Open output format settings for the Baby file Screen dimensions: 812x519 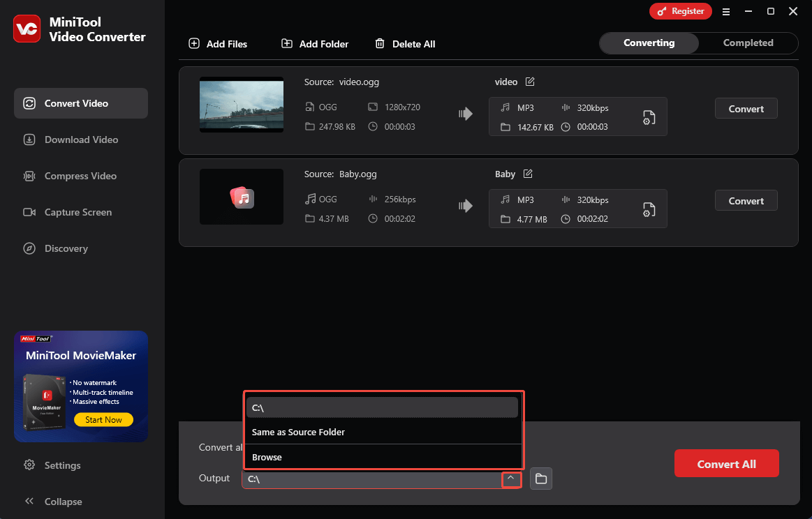pos(649,209)
